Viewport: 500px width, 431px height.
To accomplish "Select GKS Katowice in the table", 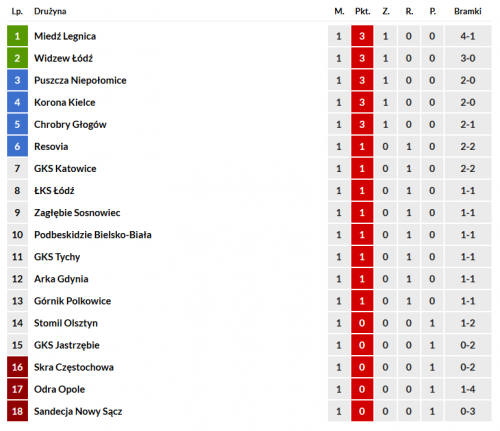I will pyautogui.click(x=65, y=169).
